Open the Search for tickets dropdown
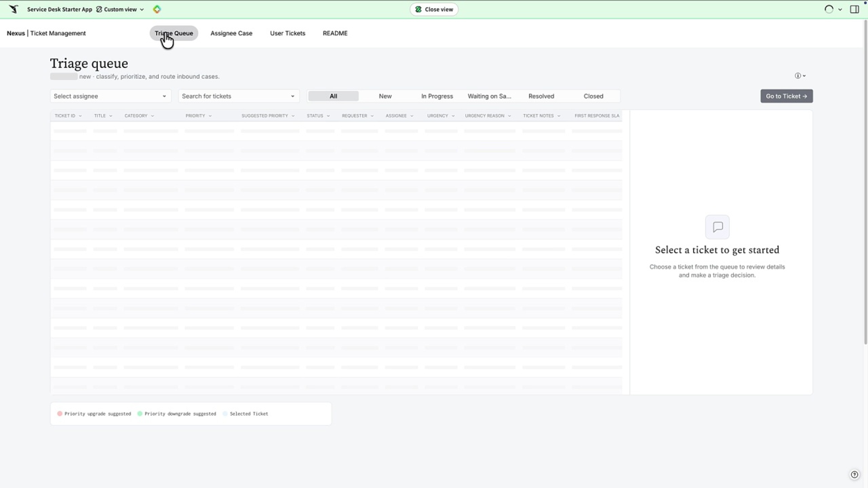The height and width of the screenshot is (488, 868). 239,96
